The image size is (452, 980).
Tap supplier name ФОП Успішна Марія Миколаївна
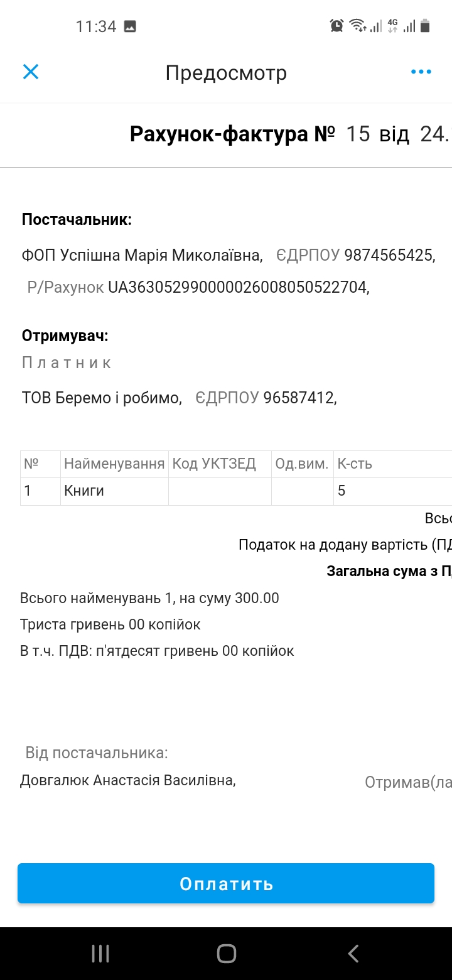pyautogui.click(x=143, y=255)
